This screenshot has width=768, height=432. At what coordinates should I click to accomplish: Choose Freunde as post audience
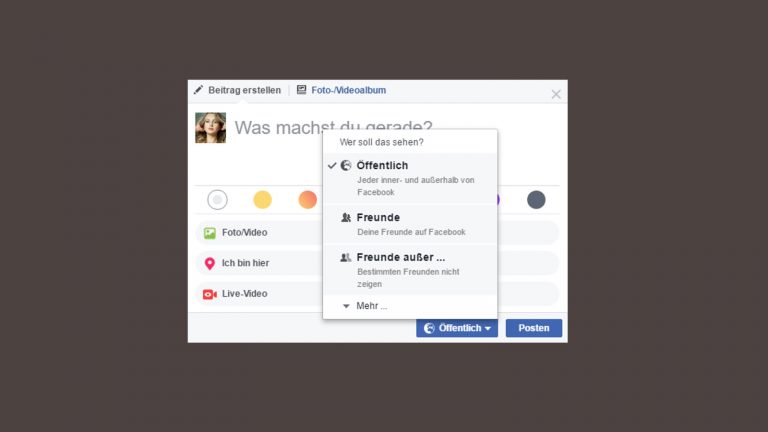[x=410, y=224]
